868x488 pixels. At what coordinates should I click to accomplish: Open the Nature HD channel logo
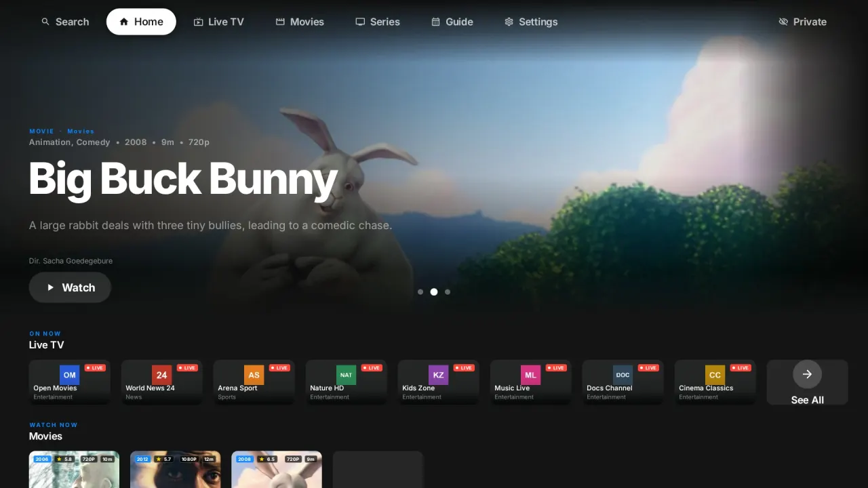[x=346, y=375]
